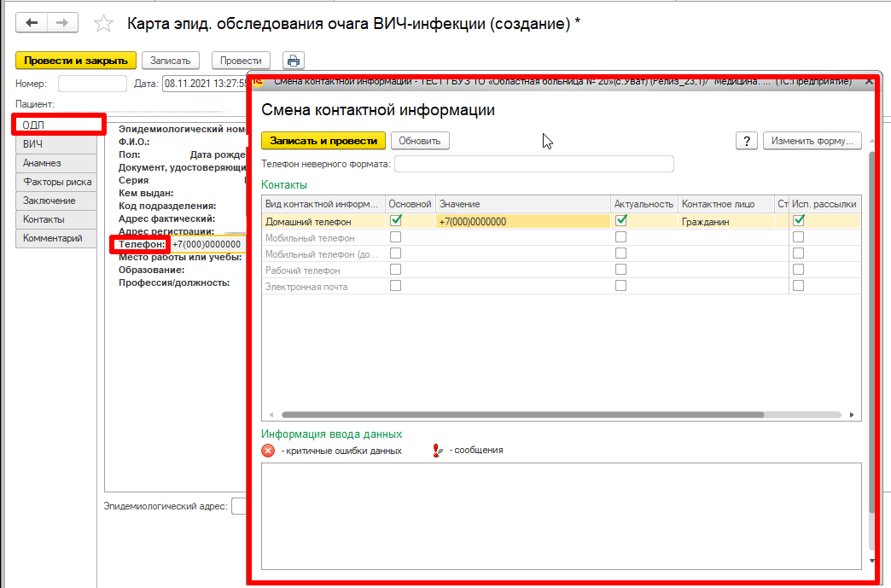
Task: Click the Контактное лицо column header
Action: click(x=725, y=204)
